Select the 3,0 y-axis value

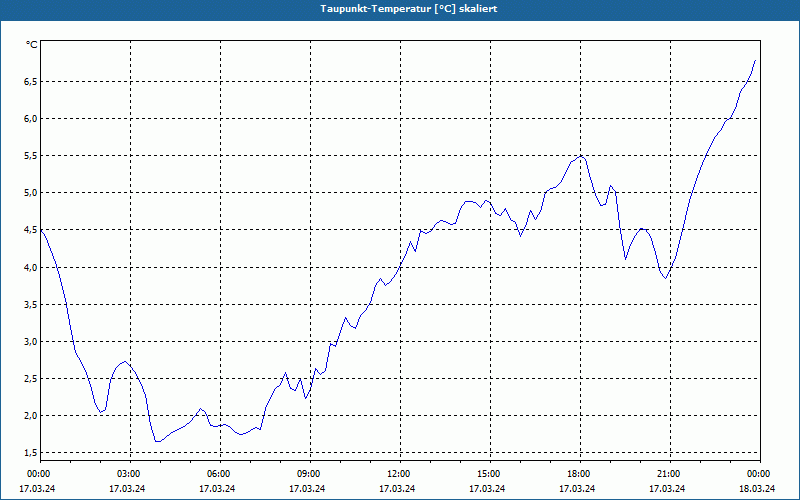point(31,341)
